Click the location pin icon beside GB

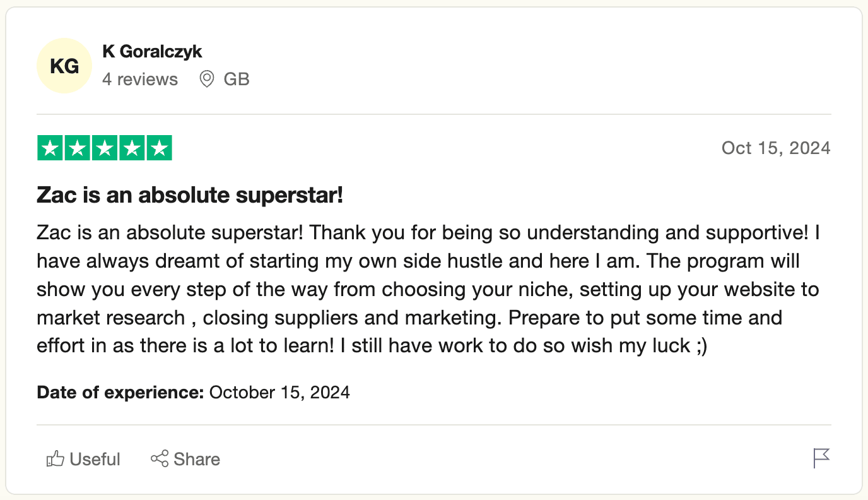(206, 80)
